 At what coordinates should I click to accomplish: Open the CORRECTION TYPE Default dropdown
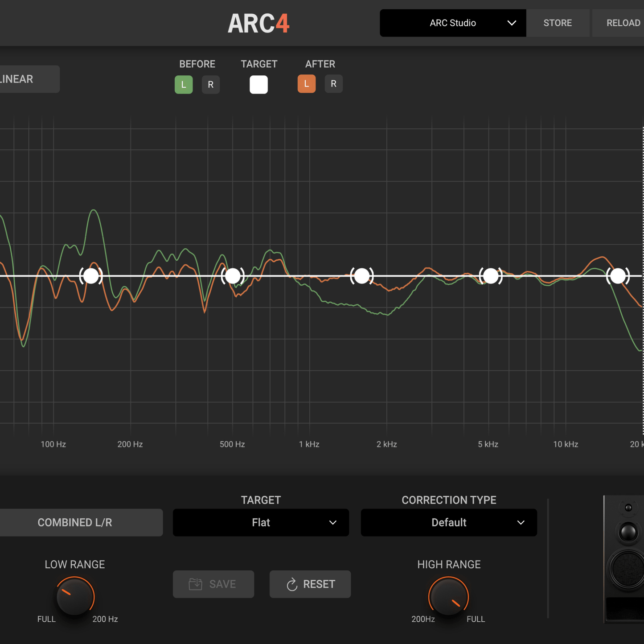pos(449,522)
